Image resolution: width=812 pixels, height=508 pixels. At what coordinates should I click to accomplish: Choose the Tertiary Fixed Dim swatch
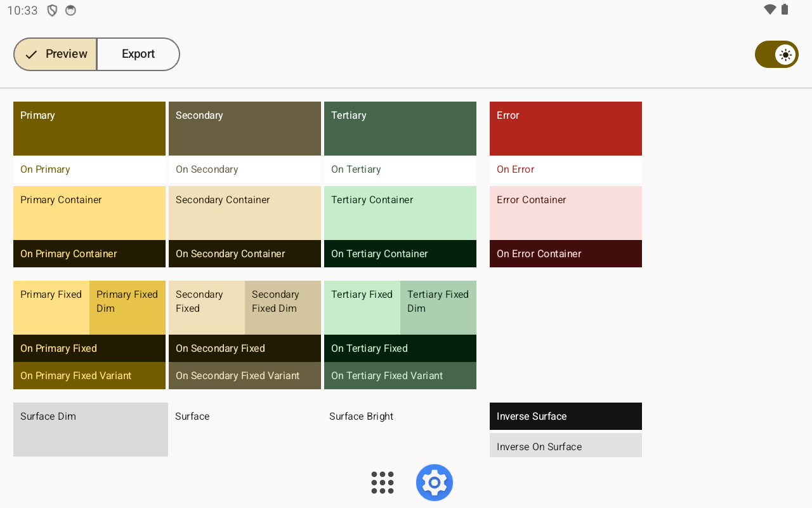click(x=438, y=307)
